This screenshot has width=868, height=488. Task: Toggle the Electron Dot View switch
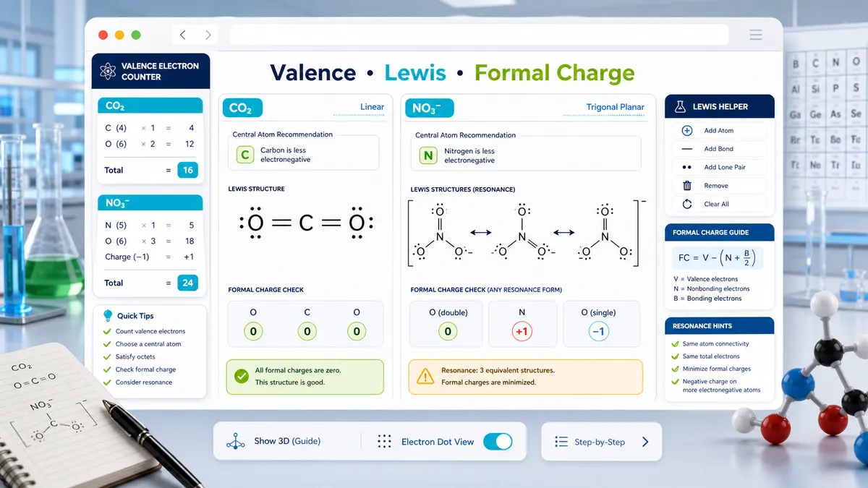point(498,442)
